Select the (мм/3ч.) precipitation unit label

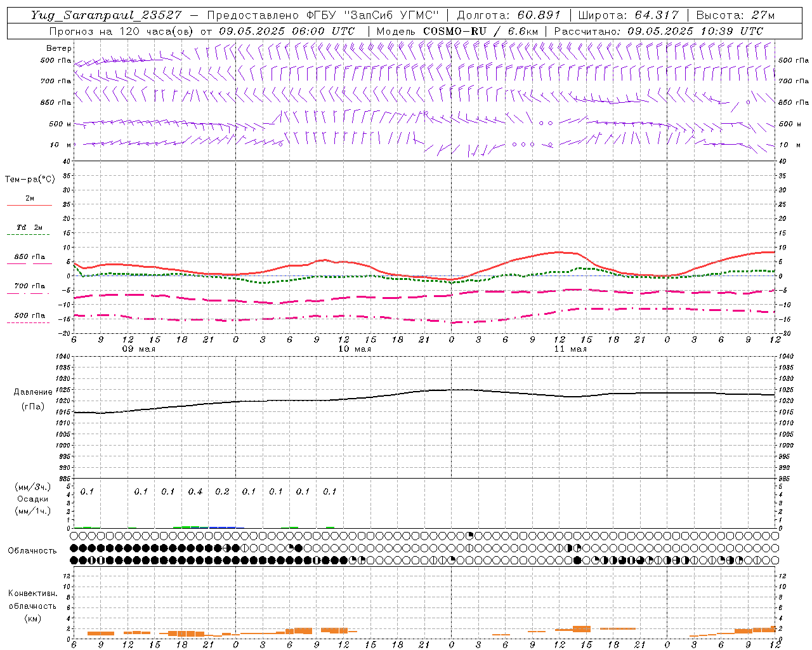coord(32,487)
